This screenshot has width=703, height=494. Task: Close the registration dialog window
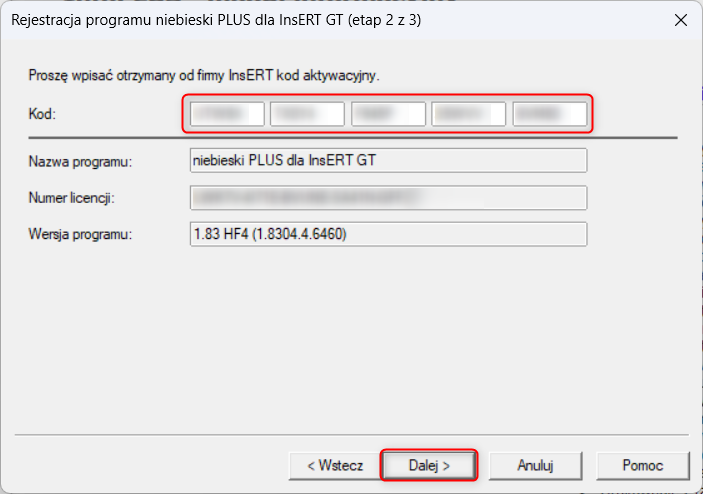(x=681, y=20)
